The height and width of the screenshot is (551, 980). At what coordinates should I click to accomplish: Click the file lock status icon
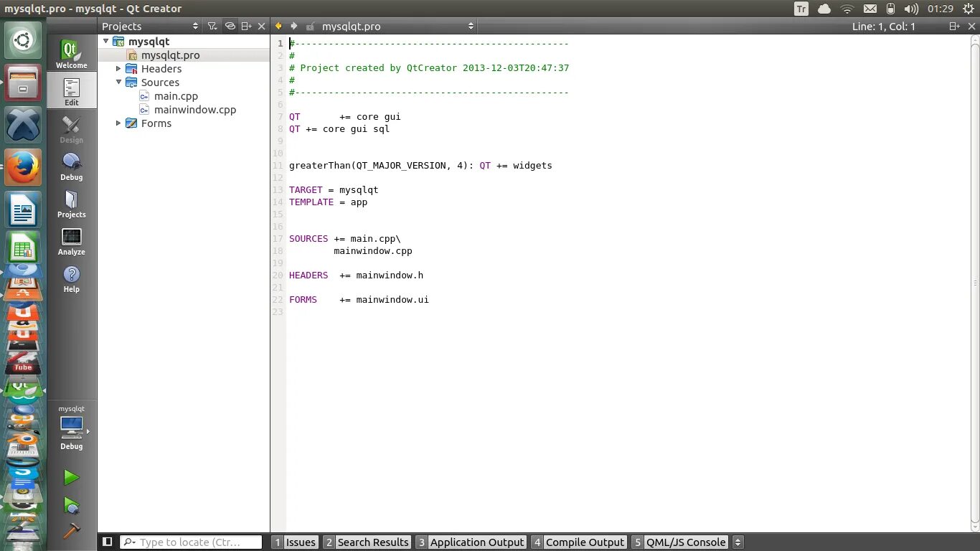click(310, 26)
